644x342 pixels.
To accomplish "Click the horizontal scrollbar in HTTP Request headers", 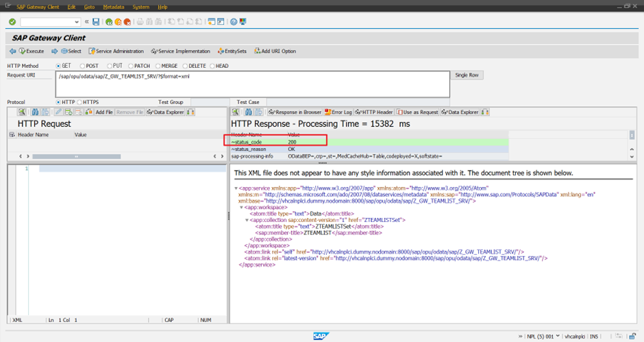I will (77, 156).
